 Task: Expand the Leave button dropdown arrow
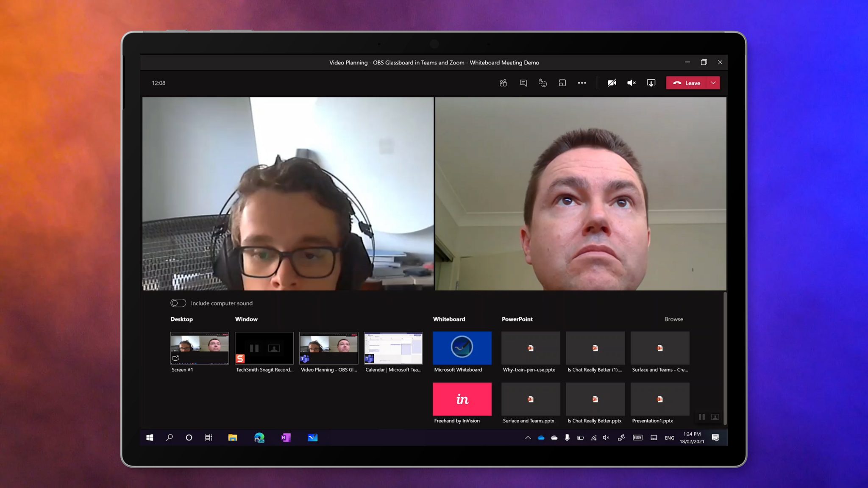(714, 83)
